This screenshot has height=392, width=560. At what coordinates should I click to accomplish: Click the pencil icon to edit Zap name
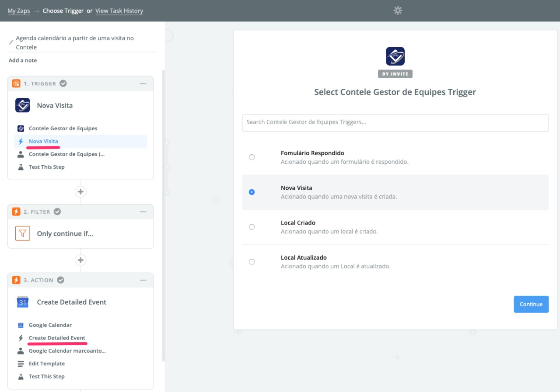[11, 42]
